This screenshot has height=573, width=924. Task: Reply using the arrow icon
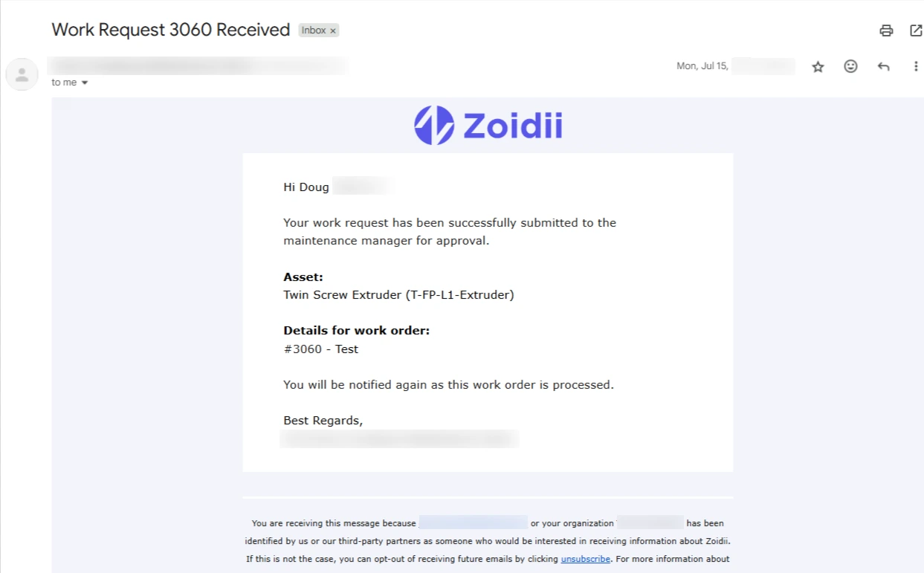point(883,66)
